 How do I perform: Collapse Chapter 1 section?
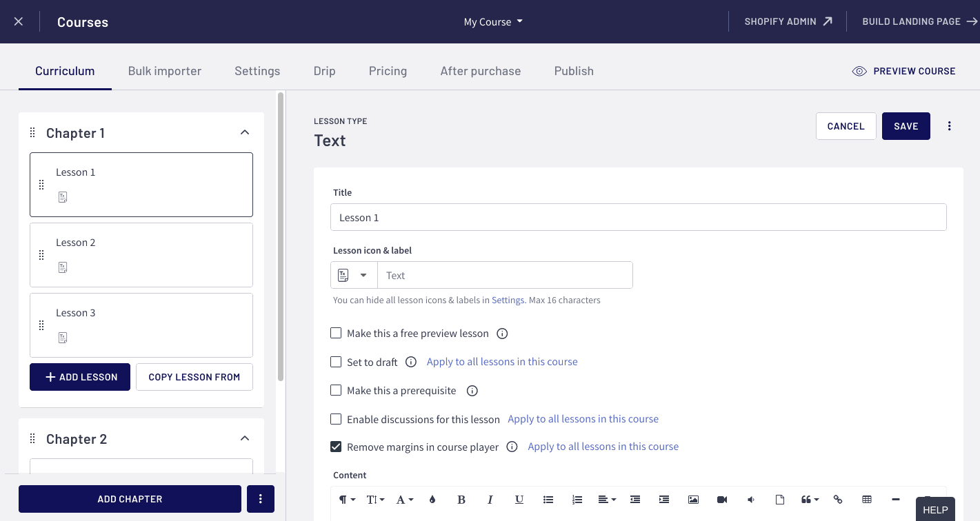pos(244,132)
